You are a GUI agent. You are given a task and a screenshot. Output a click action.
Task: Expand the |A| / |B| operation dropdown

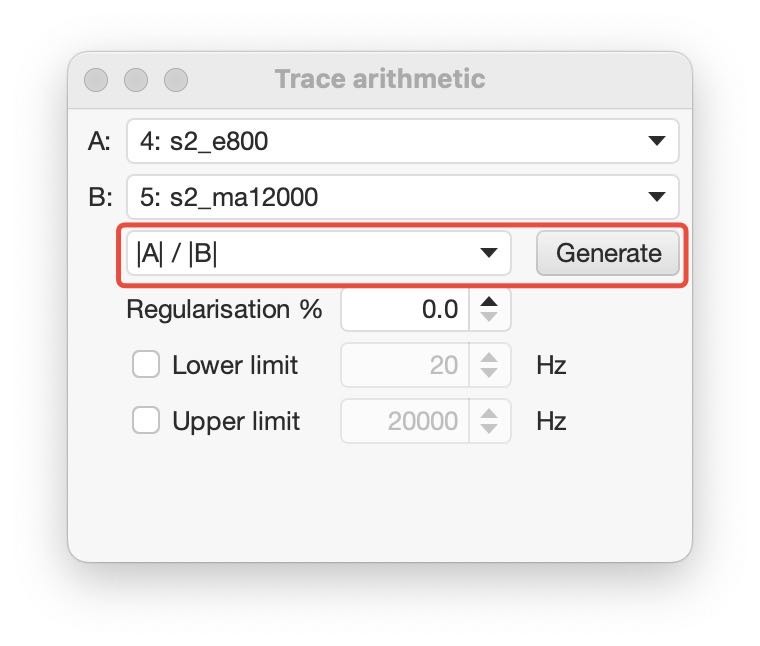click(x=318, y=253)
